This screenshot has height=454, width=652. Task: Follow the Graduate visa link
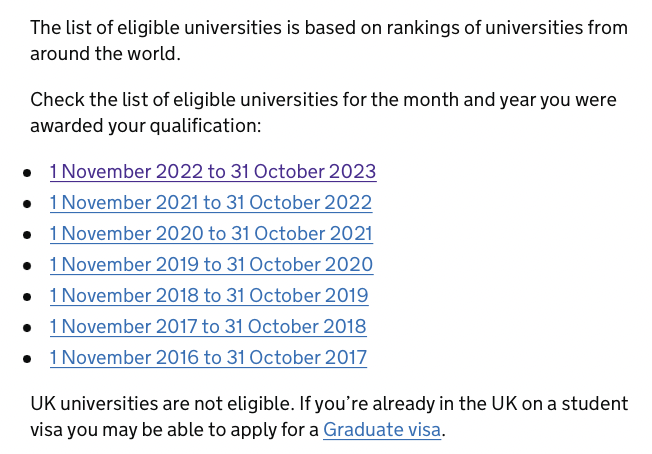[x=382, y=430]
